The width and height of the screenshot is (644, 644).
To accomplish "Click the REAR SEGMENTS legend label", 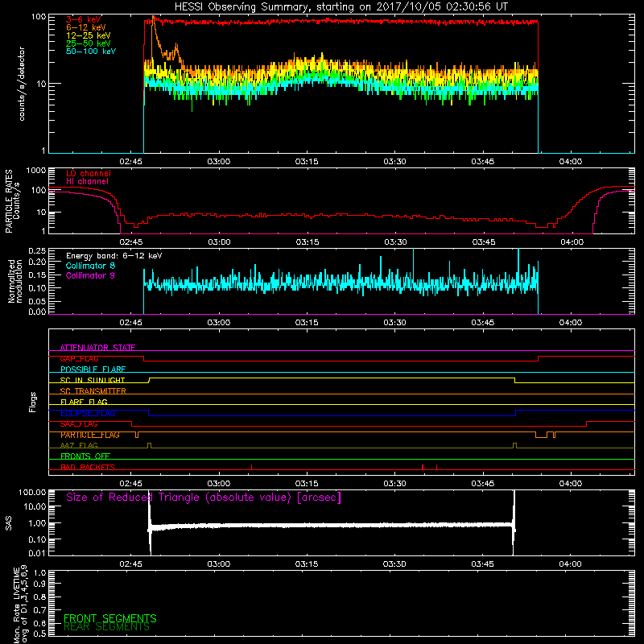I will click(106, 627).
